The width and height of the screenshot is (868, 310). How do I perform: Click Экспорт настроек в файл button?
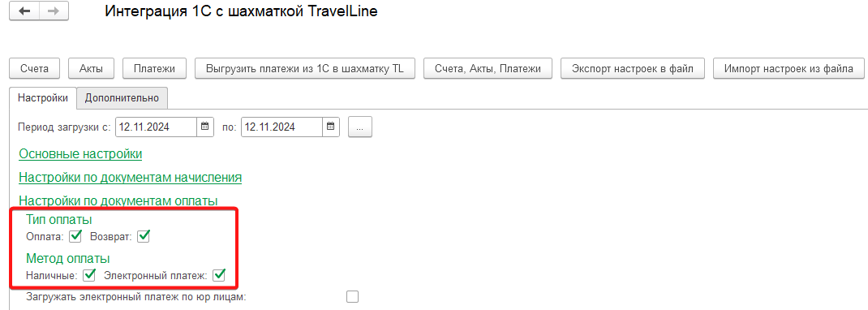[633, 69]
